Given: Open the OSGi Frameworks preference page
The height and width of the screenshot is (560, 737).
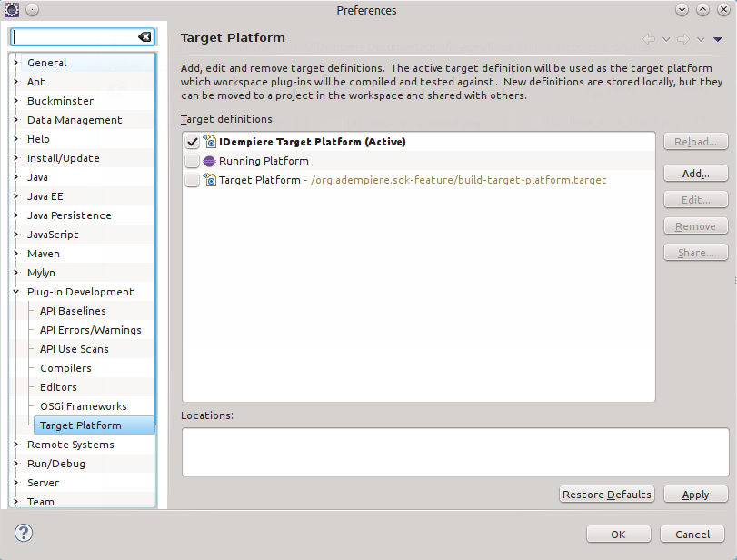Looking at the screenshot, I should [84, 406].
